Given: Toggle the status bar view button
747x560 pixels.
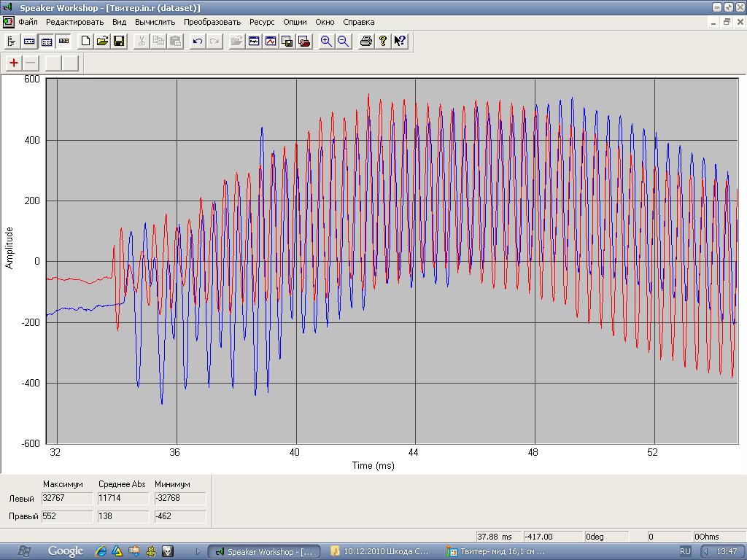Looking at the screenshot, I should pos(63,42).
